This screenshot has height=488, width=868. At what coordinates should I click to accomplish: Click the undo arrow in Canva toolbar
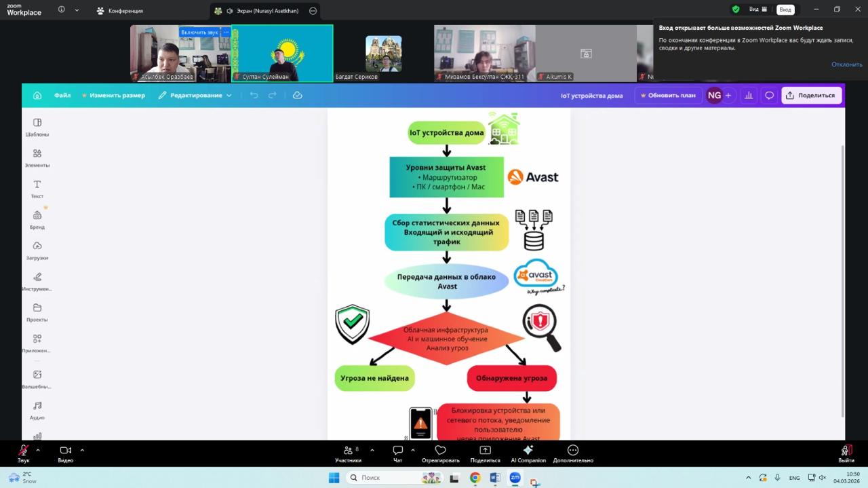254,96
